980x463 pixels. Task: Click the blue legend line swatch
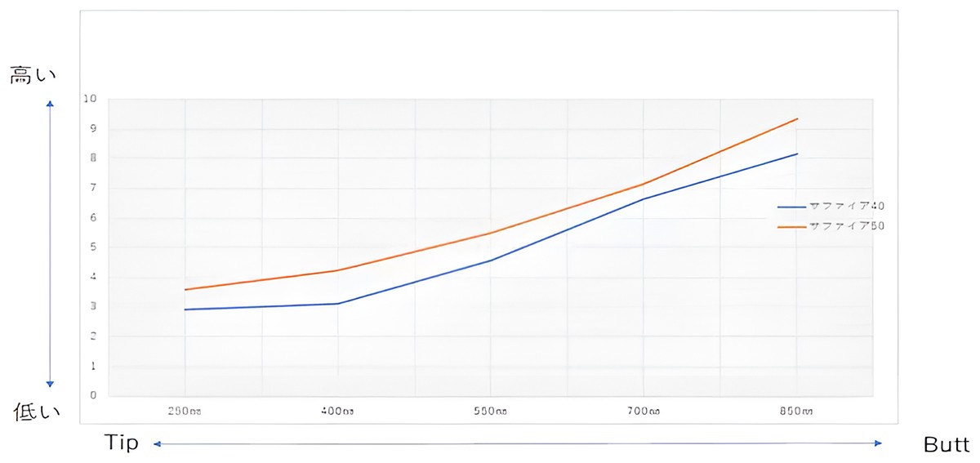point(791,207)
